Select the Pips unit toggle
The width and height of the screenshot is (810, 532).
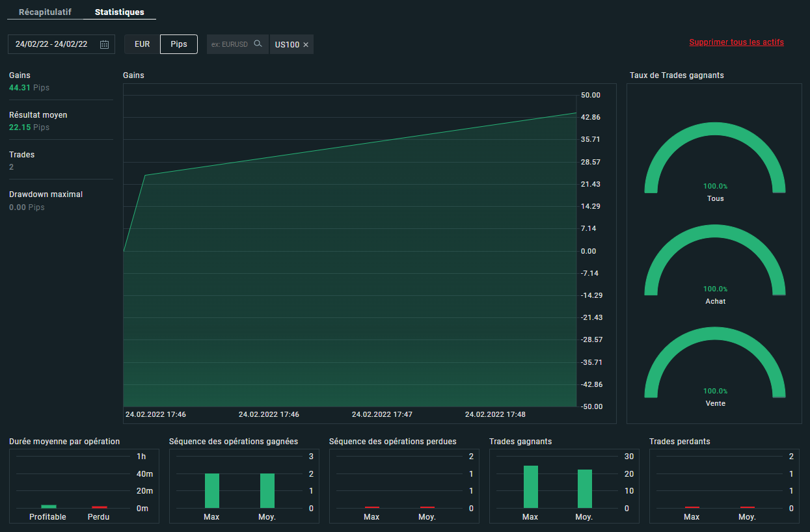click(x=179, y=44)
